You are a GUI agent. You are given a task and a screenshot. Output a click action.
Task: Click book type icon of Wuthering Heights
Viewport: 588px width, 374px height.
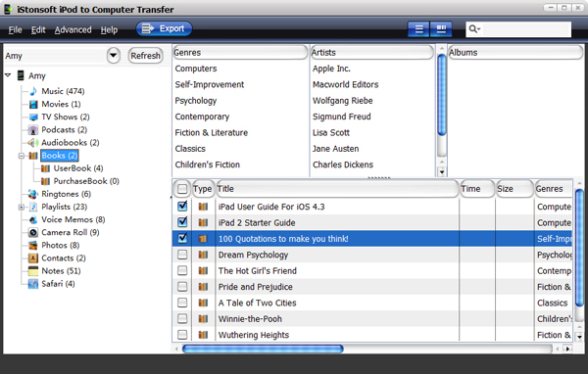pos(203,335)
